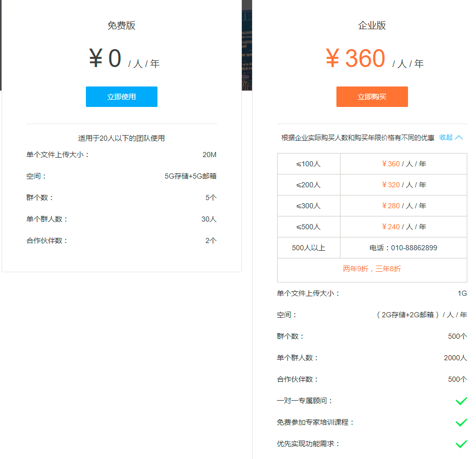The height and width of the screenshot is (459, 476).
Task: Click the ¥360 / 人 / 年 table price
Action: [x=404, y=164]
